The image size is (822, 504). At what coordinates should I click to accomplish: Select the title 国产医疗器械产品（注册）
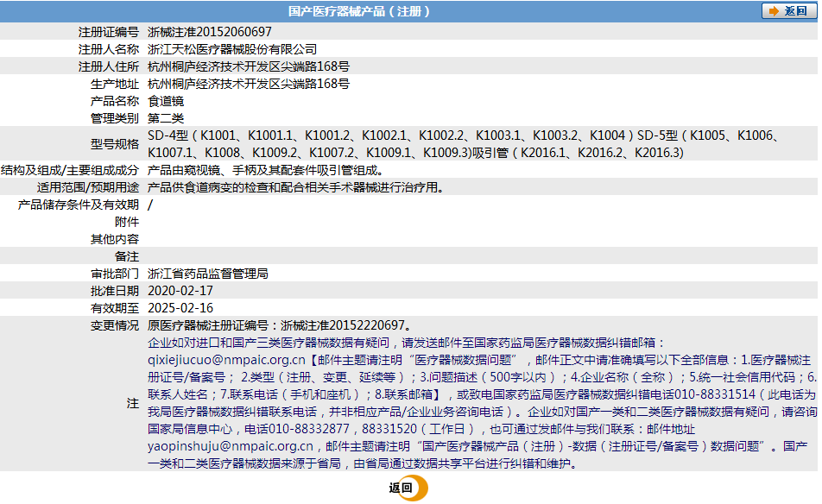pos(359,11)
